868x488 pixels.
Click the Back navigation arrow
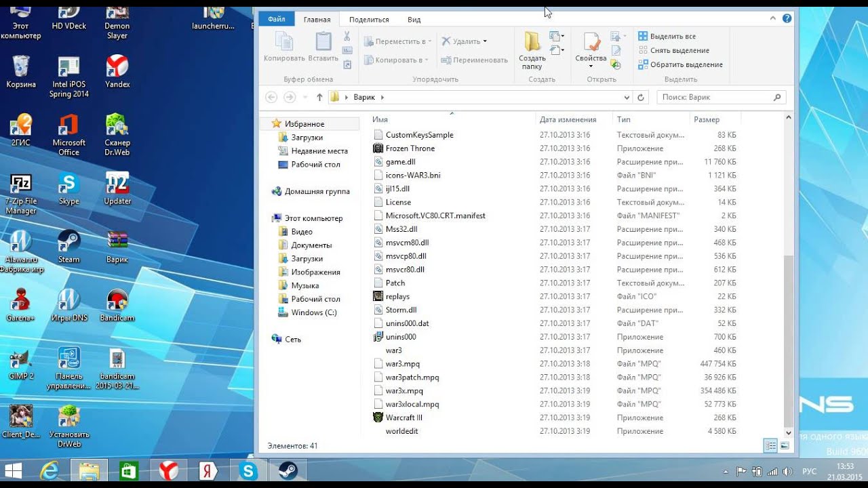271,98
